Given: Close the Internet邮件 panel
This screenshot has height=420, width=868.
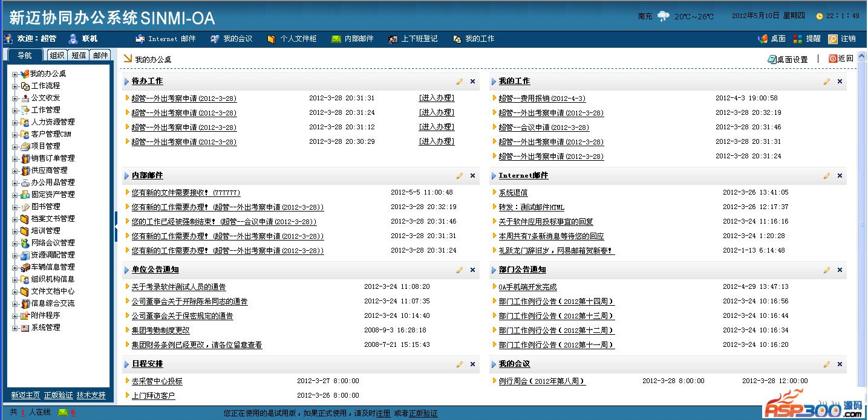Looking at the screenshot, I should pyautogui.click(x=840, y=176).
